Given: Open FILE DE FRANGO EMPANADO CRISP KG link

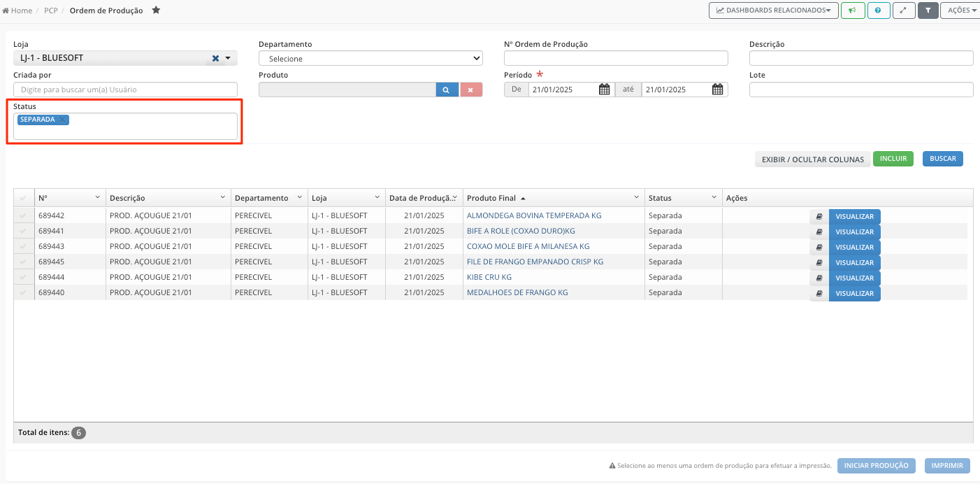Looking at the screenshot, I should [x=535, y=262].
